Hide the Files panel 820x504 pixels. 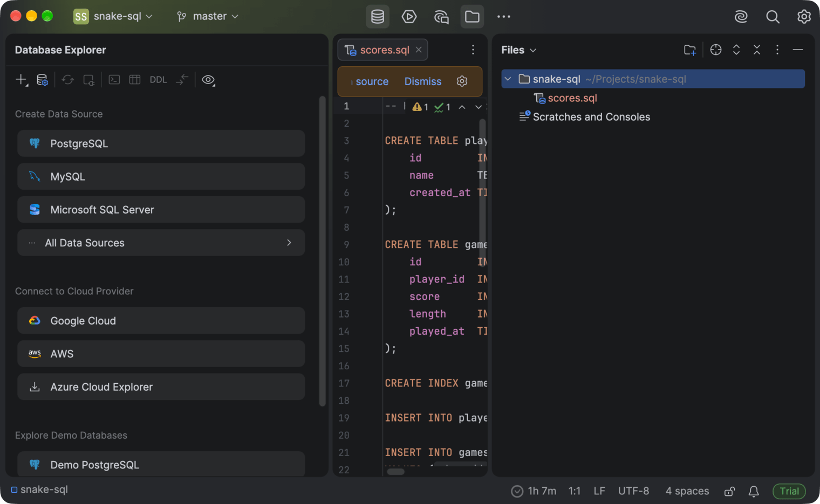[x=798, y=50]
